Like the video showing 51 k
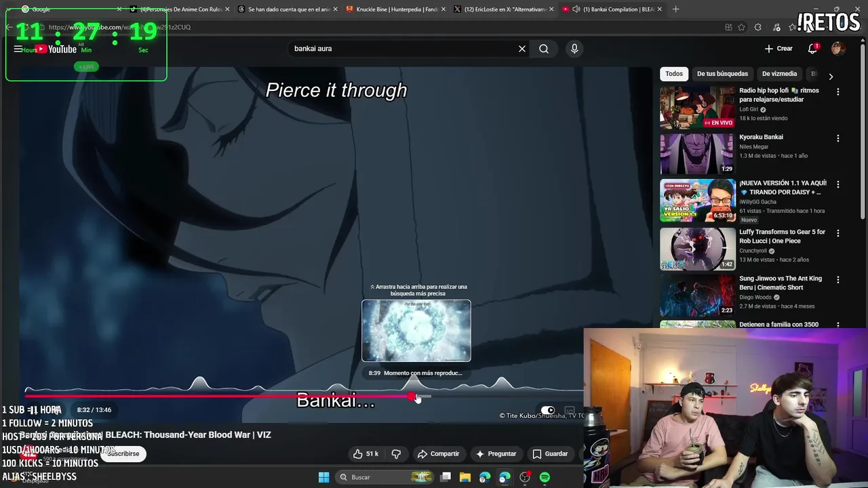The width and height of the screenshot is (868, 488). pos(366,453)
